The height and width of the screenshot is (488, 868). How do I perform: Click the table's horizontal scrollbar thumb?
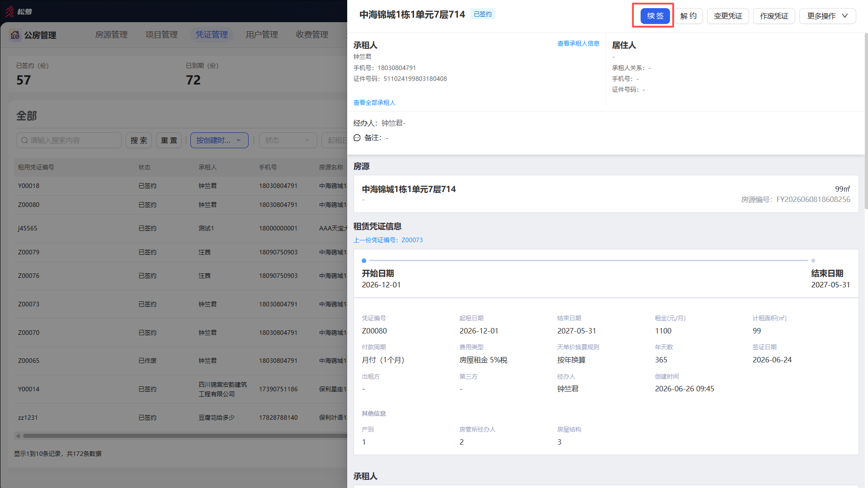pyautogui.click(x=185, y=436)
